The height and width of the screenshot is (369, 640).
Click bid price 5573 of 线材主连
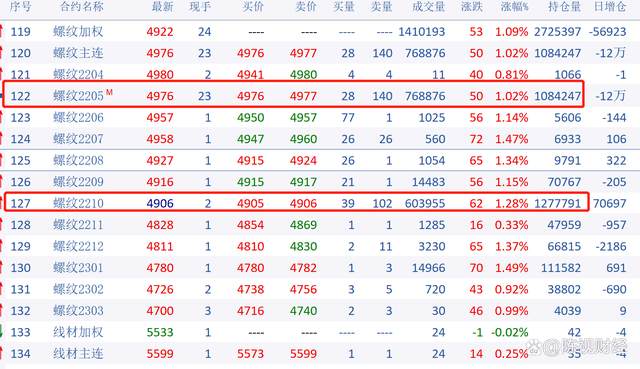click(251, 354)
